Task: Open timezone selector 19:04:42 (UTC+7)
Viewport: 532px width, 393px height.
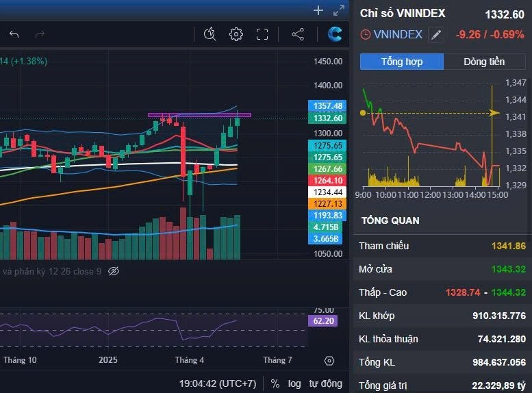Action: [218, 383]
